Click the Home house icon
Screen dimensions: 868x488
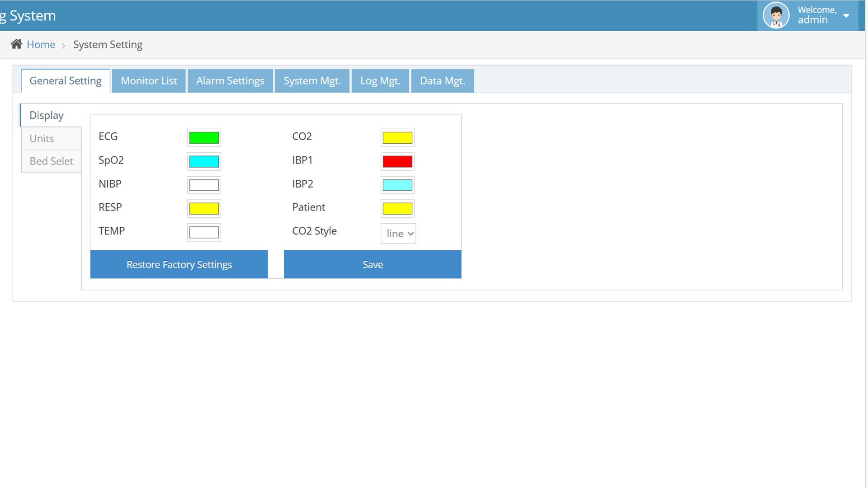[x=16, y=44]
